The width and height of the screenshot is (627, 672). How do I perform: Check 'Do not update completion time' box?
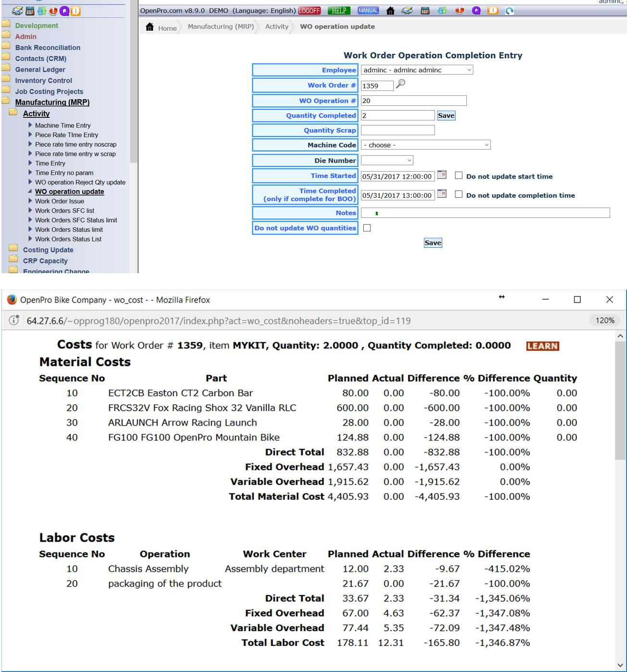click(459, 194)
